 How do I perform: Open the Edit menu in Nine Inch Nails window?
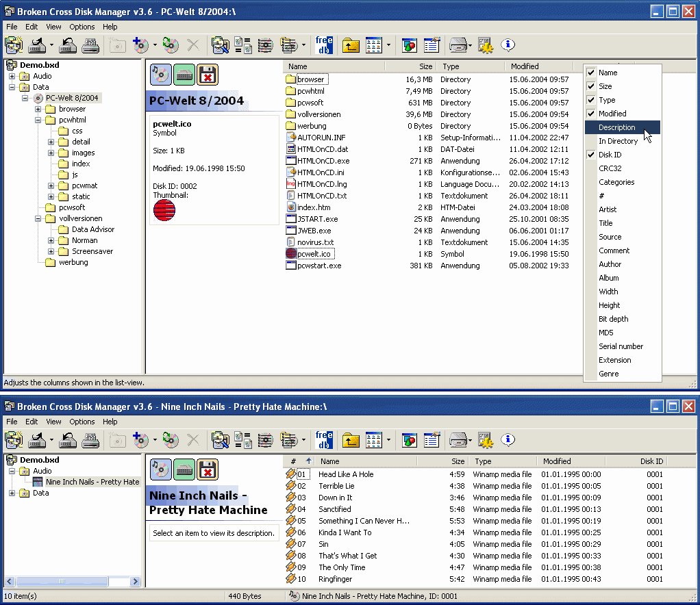tap(32, 422)
